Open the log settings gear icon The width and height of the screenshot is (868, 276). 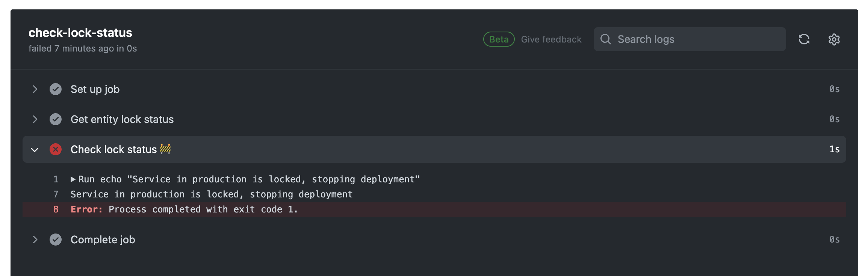coord(834,39)
